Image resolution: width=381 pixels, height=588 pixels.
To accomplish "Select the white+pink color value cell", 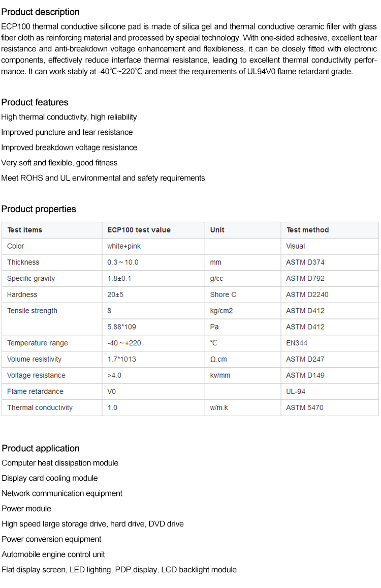I will pos(124,246).
